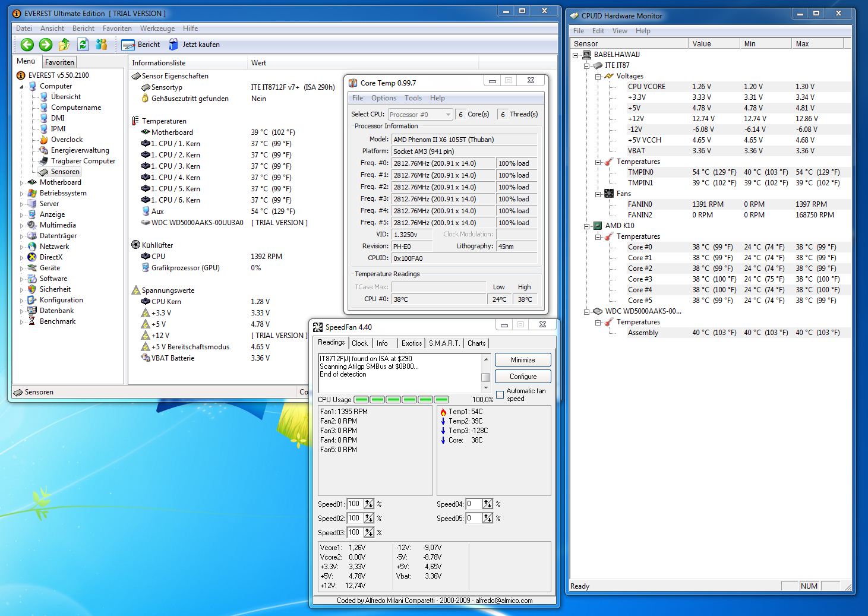Click the Speed05 value field

coord(474,519)
